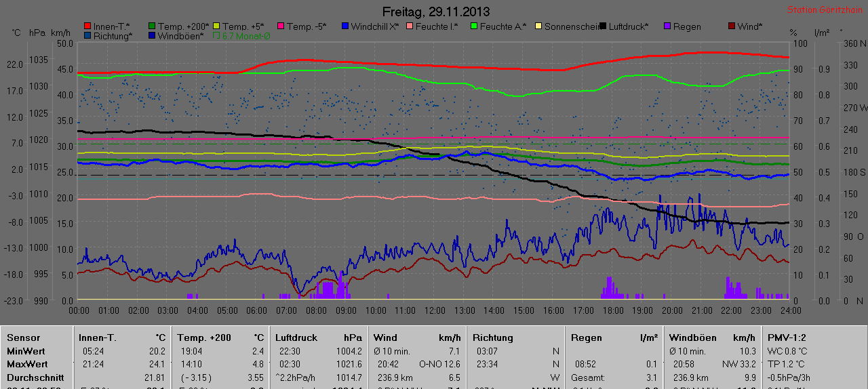The image size is (868, 389).
Task: Click the bright green Feuchte A. legend swatch
Action: click(474, 26)
